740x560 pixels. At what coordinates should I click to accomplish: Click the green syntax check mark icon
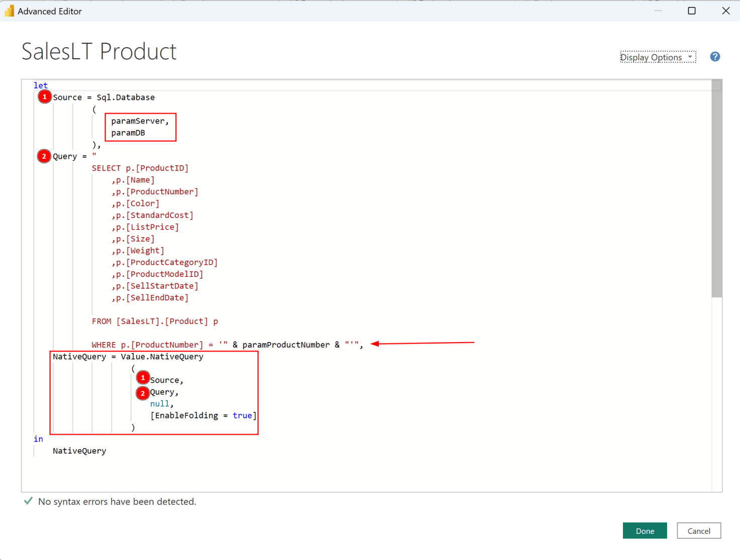click(x=28, y=501)
